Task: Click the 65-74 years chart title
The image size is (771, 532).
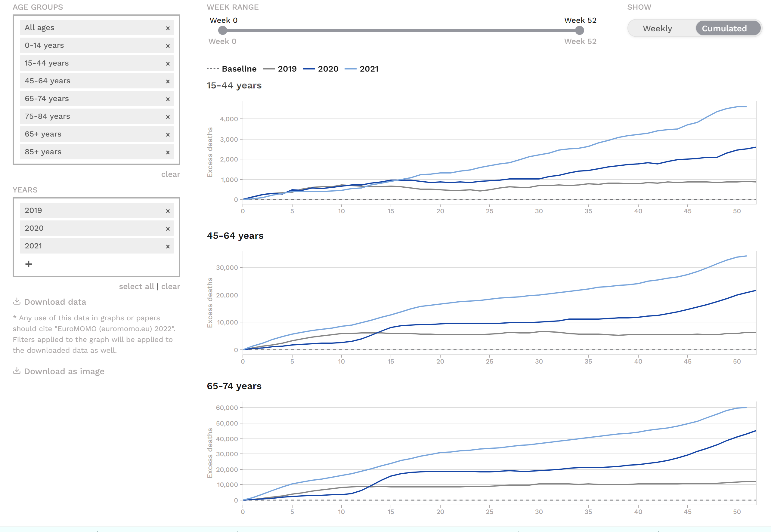Action: click(x=234, y=386)
